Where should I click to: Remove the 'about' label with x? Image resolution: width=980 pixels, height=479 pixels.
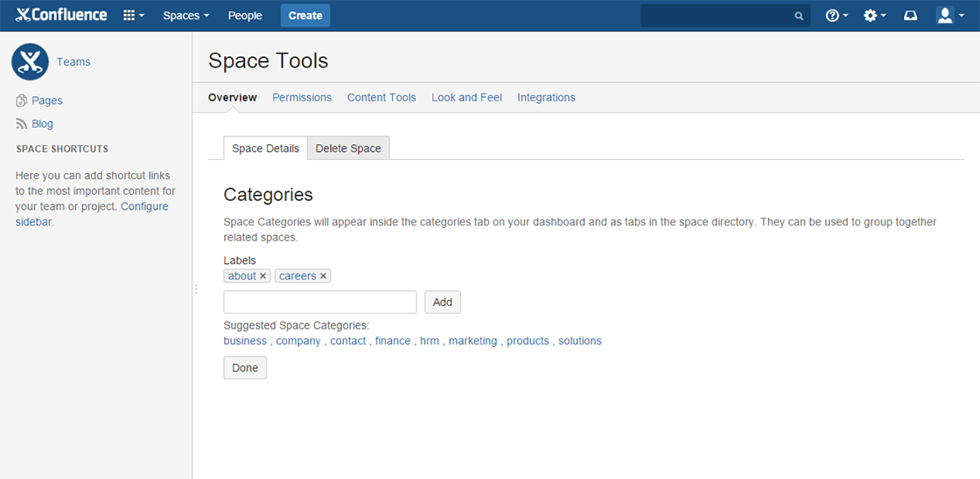(x=263, y=276)
